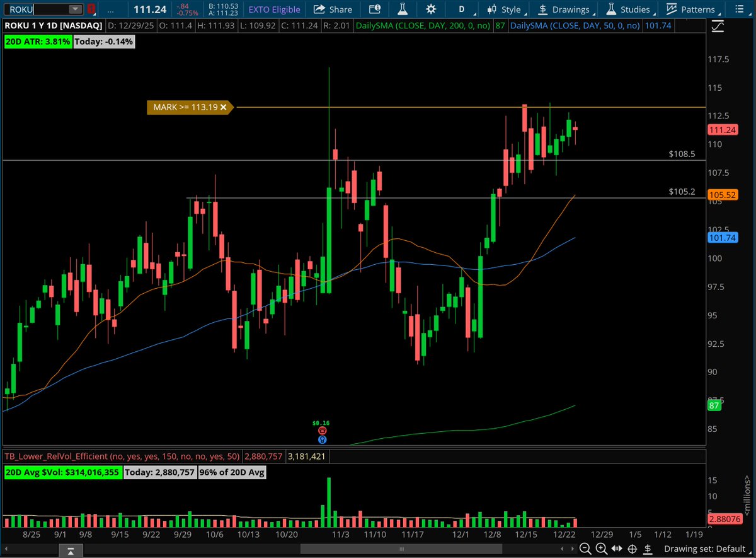Click the ROKU 1 Y 1D [NASDAQ] chart title
756x558 pixels.
click(53, 26)
